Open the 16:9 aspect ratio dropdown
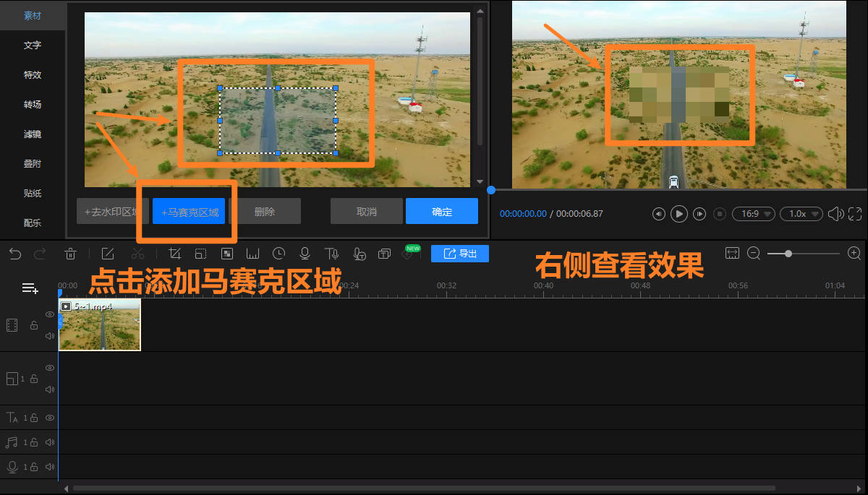 click(753, 214)
